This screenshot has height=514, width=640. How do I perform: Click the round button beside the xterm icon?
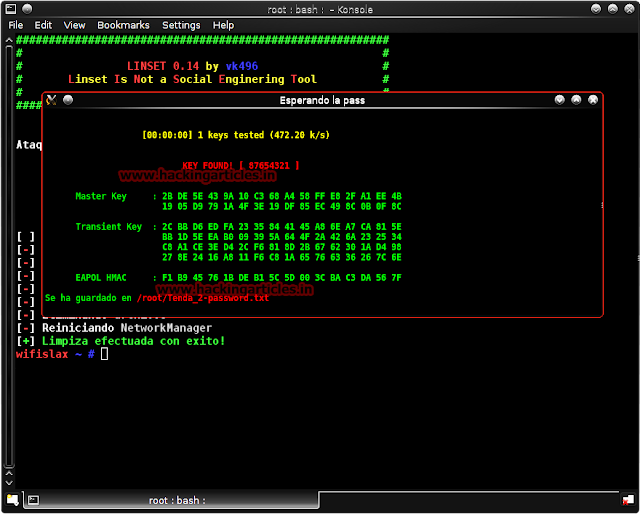68,100
